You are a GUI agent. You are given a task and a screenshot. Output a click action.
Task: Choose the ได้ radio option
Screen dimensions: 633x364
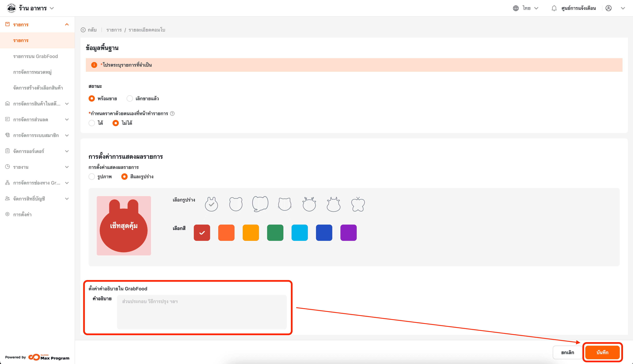[92, 123]
